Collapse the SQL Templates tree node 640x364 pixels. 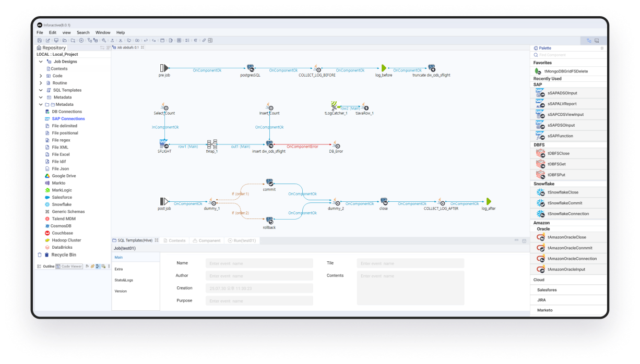[41, 90]
